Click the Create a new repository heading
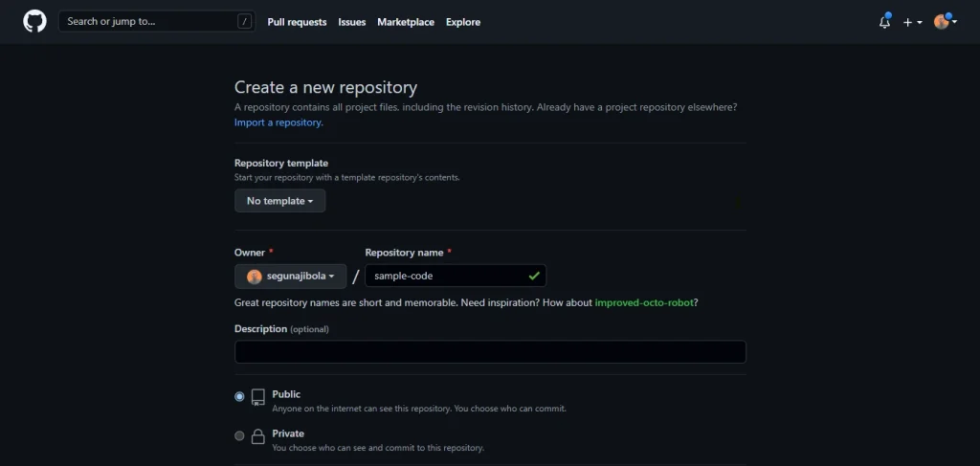The height and width of the screenshot is (466, 980). click(325, 87)
